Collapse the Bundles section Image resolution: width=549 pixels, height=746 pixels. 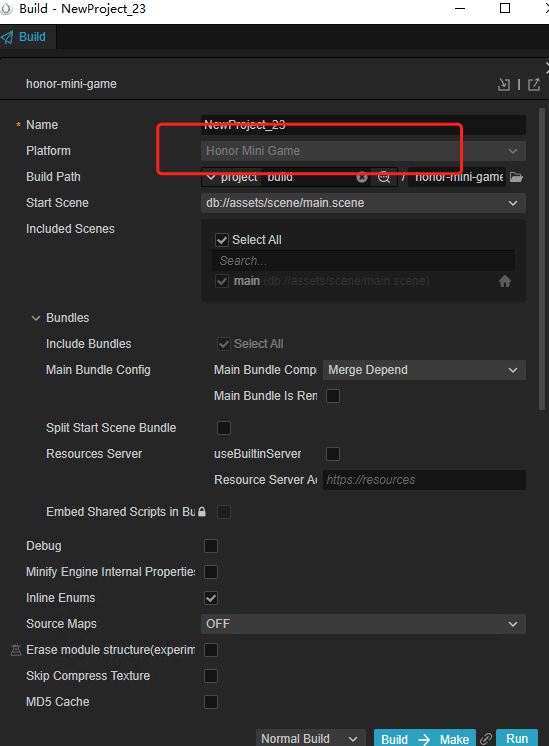(x=36, y=318)
